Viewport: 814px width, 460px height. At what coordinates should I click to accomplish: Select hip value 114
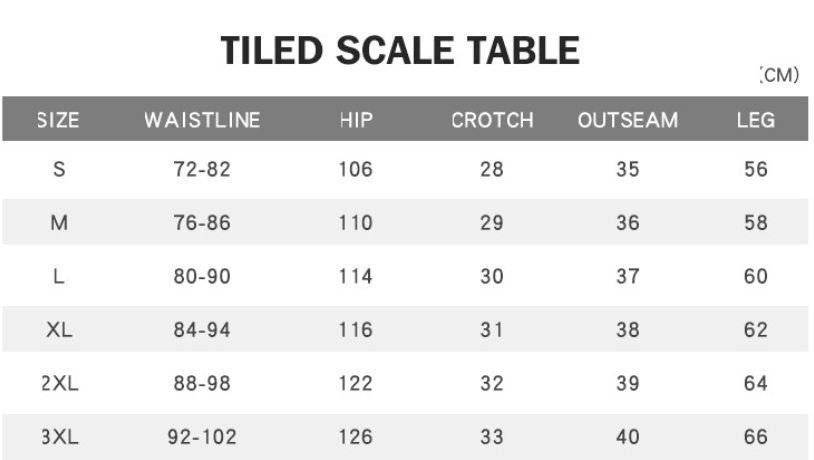click(x=356, y=277)
